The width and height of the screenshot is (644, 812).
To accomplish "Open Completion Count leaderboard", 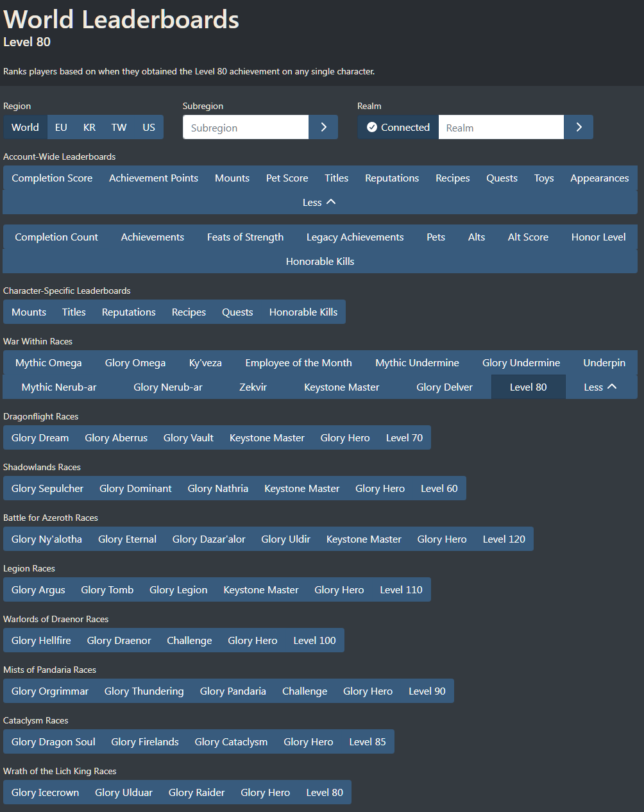I will (56, 237).
